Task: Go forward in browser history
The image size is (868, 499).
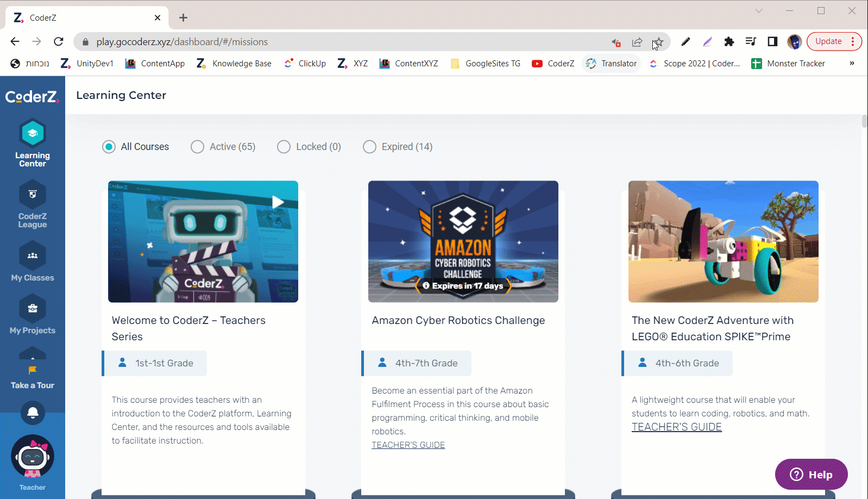Action: (x=36, y=41)
